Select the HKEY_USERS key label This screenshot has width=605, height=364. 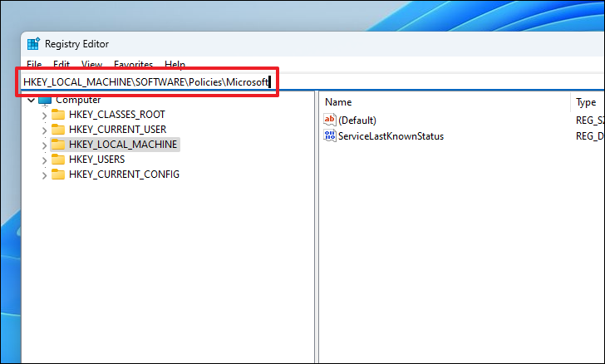(97, 160)
